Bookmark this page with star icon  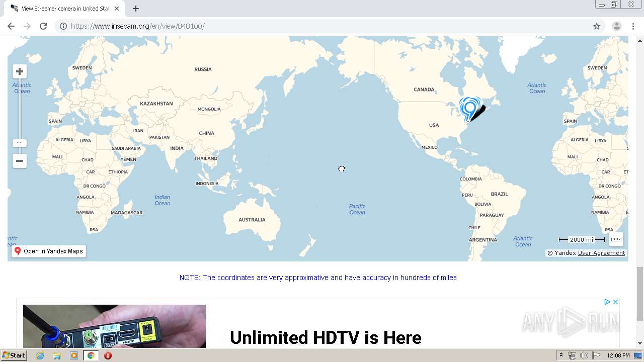597,26
